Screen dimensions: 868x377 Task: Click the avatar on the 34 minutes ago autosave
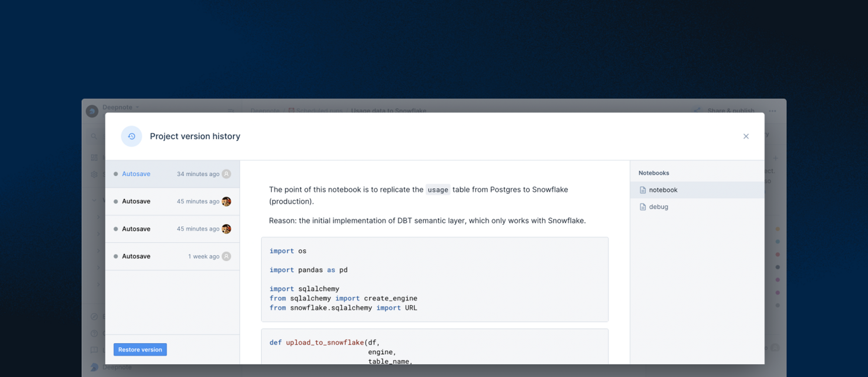coord(226,174)
